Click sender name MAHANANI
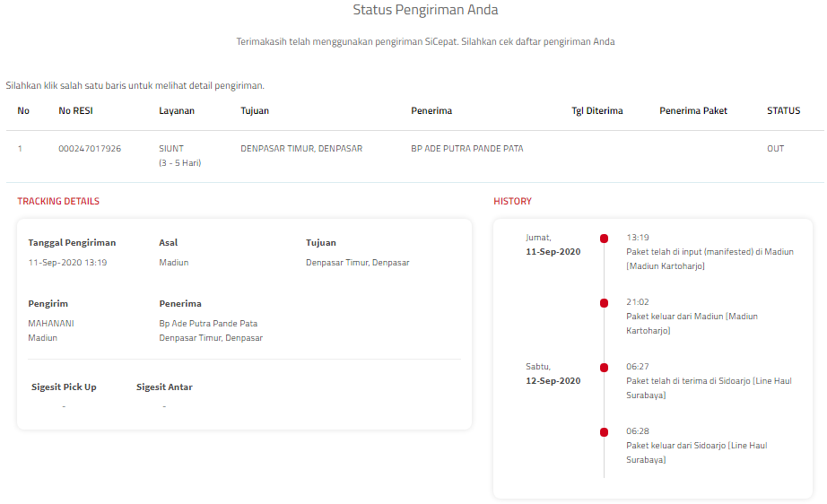The width and height of the screenshot is (827, 504). point(50,324)
